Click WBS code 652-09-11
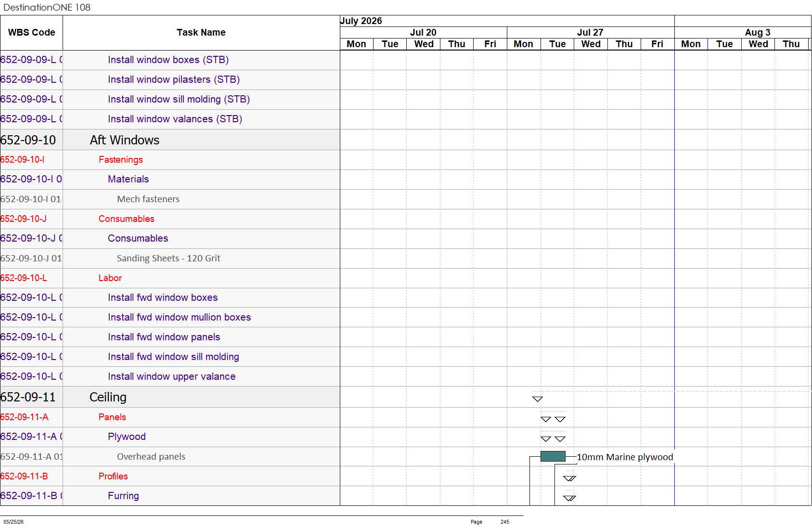 pos(28,397)
